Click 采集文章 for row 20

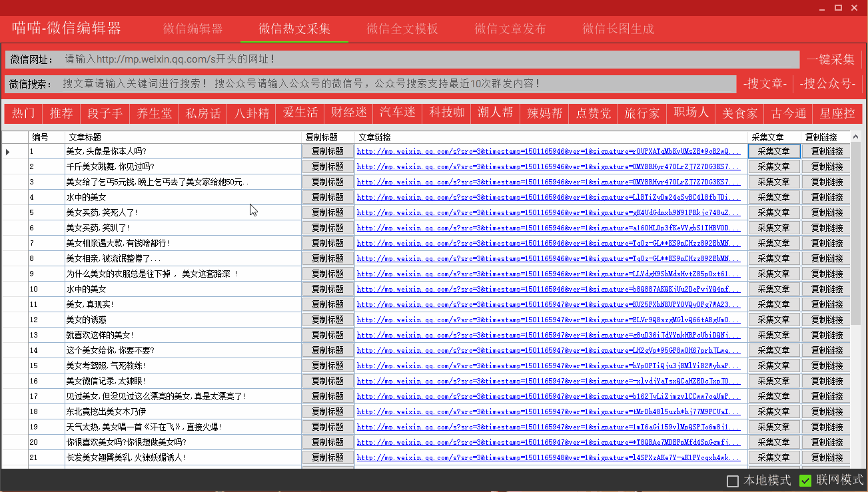coord(774,442)
